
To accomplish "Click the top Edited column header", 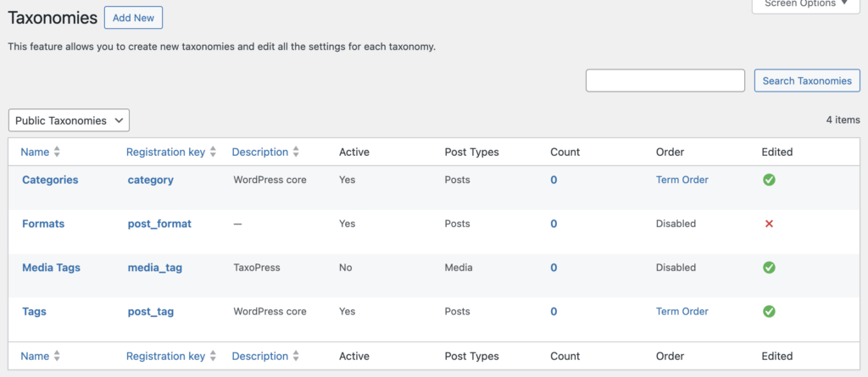I will point(777,152).
